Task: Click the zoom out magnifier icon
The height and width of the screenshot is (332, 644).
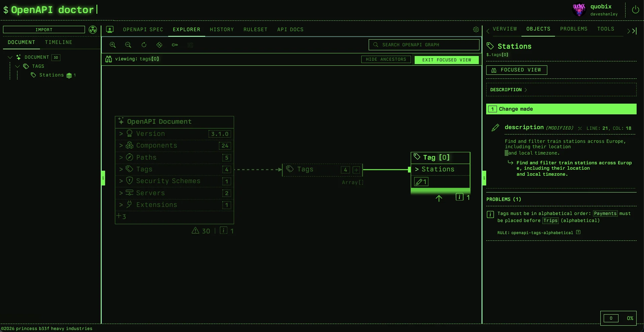Action: click(x=128, y=45)
